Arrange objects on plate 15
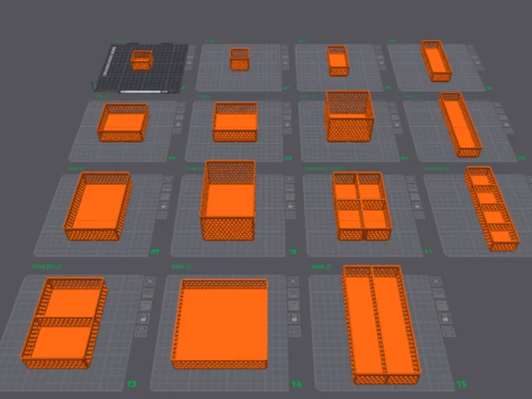 point(442,306)
